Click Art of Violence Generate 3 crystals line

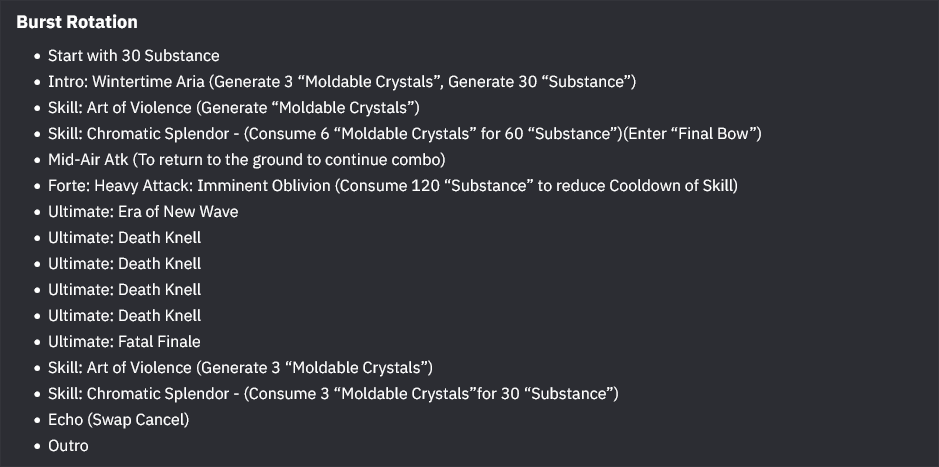[240, 368]
